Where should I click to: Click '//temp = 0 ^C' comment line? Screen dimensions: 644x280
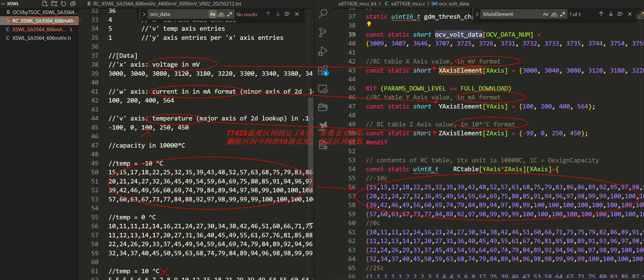(x=132, y=217)
